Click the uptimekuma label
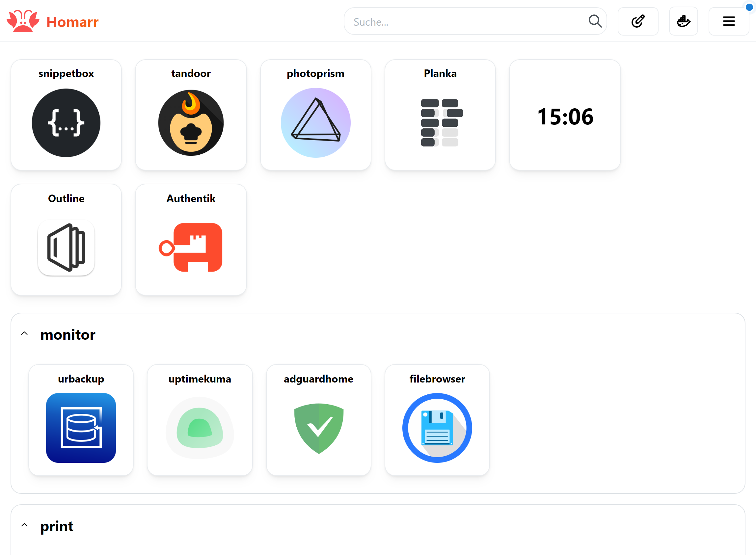Viewport: 756px width, 555px height. (200, 379)
